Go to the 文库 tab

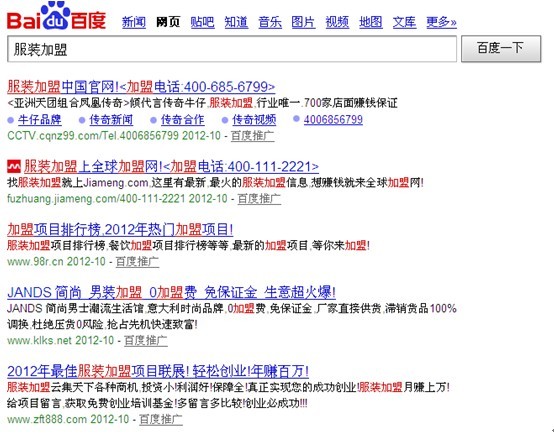[404, 22]
